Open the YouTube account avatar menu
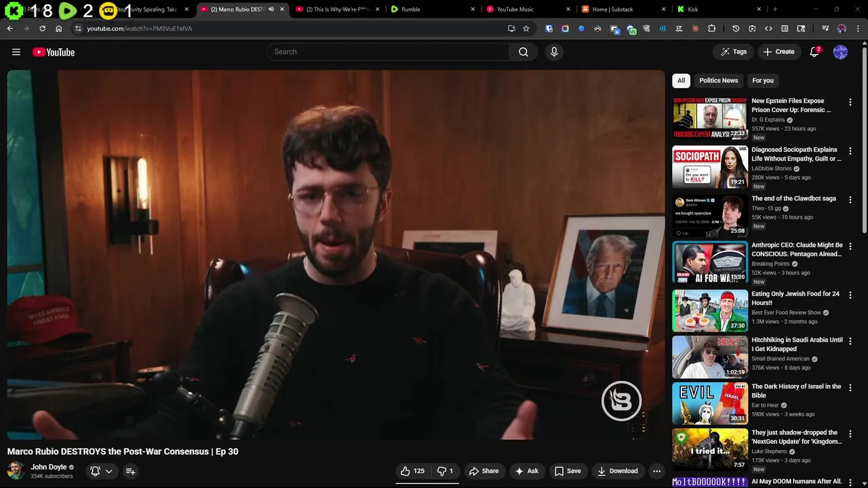 coord(840,52)
